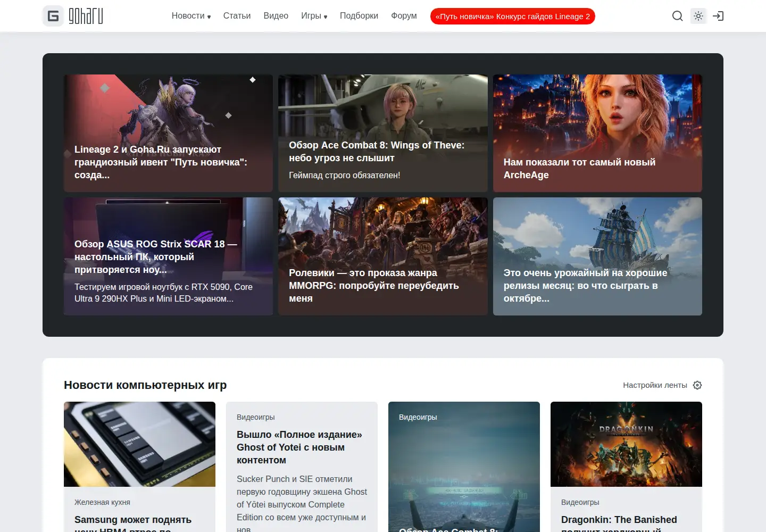Open the site search magnifier icon
Screen dimensions: 766x532
[677, 16]
